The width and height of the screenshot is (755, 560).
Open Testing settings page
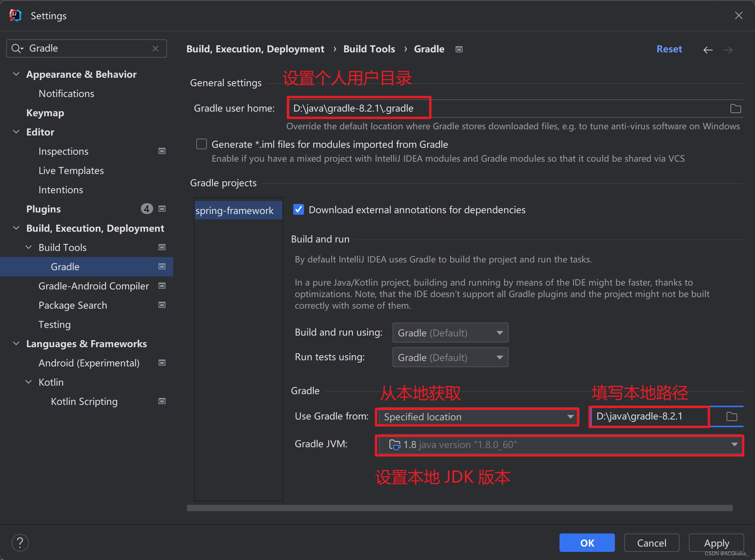(55, 324)
